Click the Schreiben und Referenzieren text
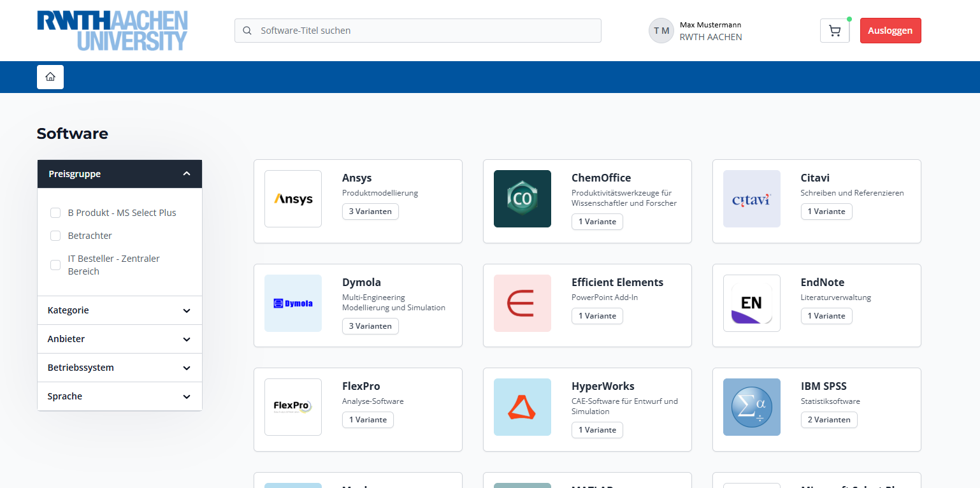The image size is (980, 488). [852, 193]
